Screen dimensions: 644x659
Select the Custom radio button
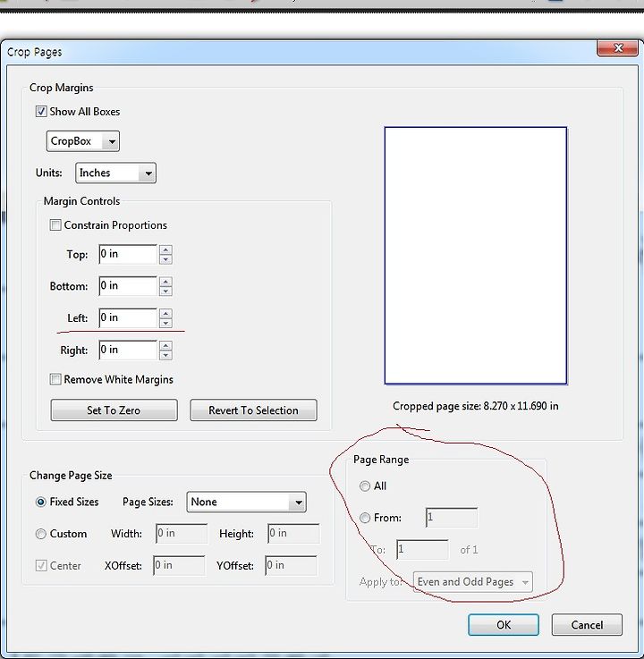[41, 534]
